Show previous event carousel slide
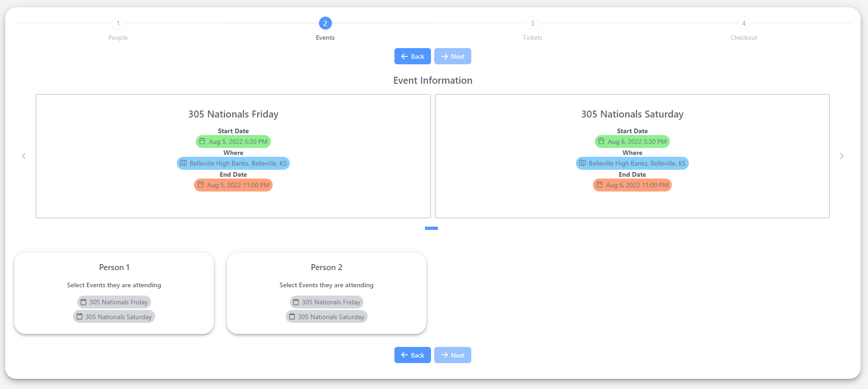The image size is (868, 389). coord(24,156)
